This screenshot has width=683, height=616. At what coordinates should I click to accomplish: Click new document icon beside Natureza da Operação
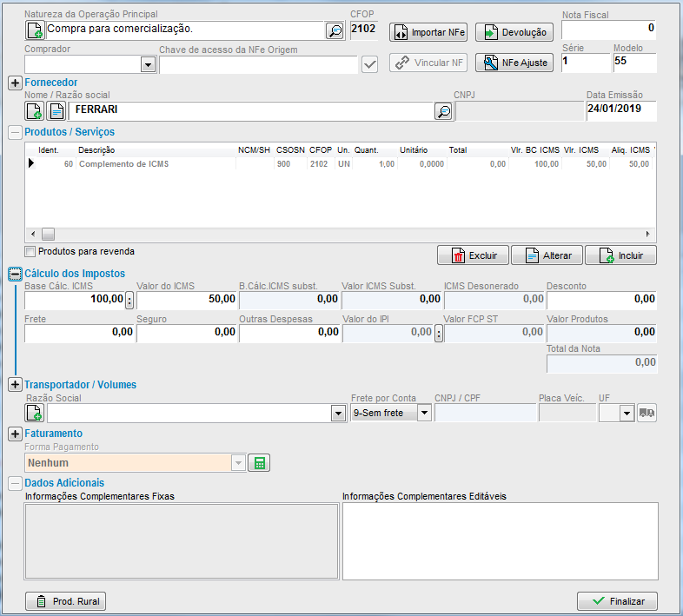point(35,31)
